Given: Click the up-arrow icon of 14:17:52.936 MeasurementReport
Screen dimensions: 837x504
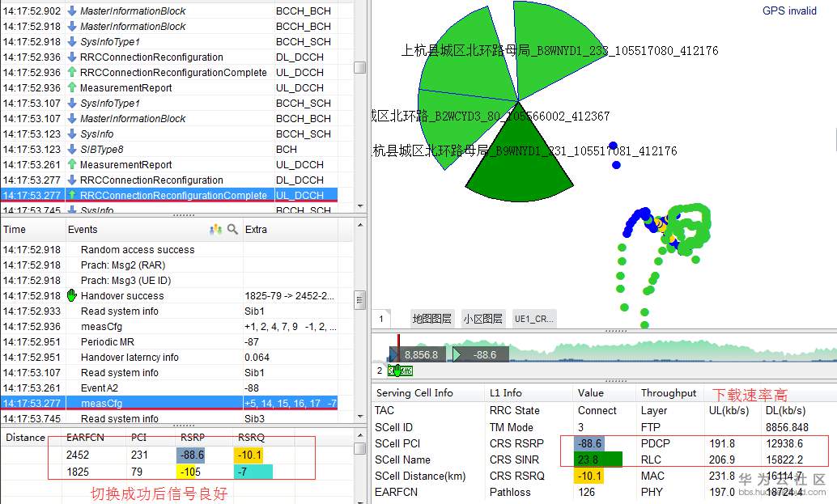Looking at the screenshot, I should 72,87.
